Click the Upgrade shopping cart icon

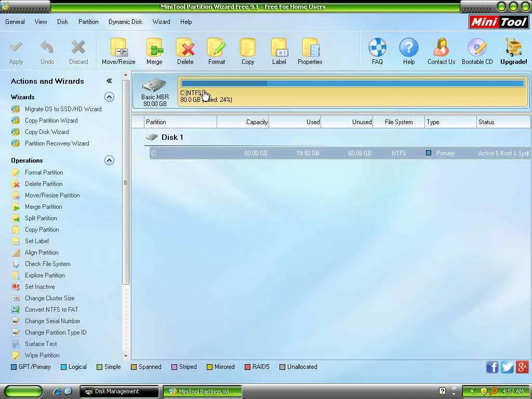[514, 47]
